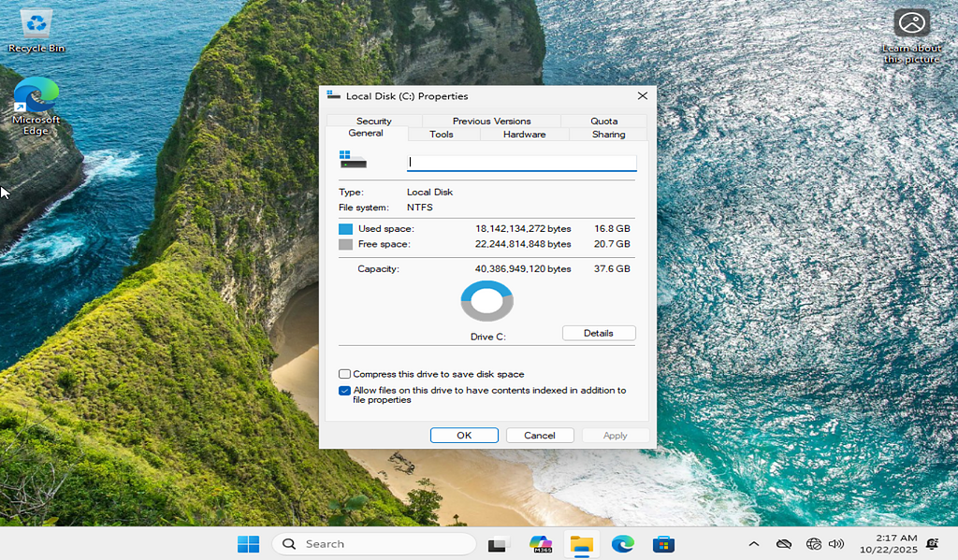Open the Recycle Bin desktop icon
The width and height of the screenshot is (958, 560).
click(36, 28)
